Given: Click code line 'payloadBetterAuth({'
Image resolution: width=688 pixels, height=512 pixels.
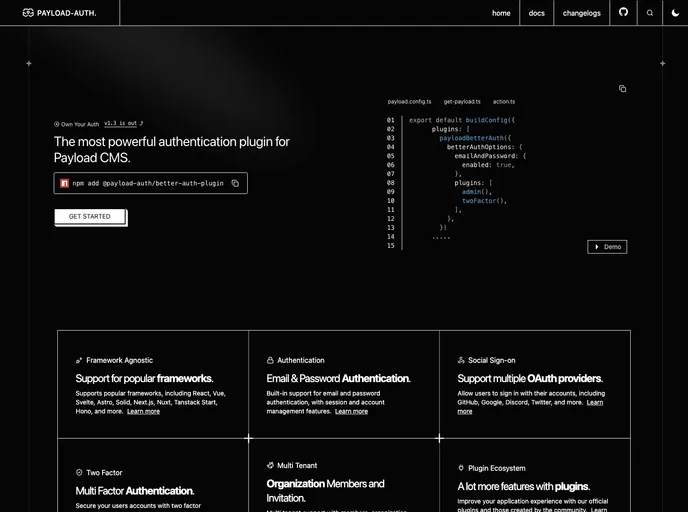Looking at the screenshot, I should click(475, 138).
